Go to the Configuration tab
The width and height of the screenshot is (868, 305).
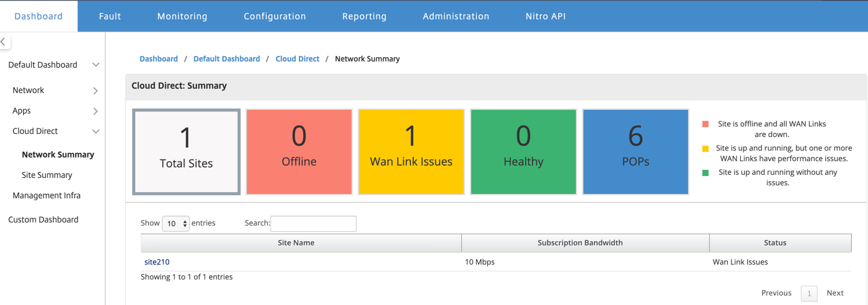click(275, 16)
